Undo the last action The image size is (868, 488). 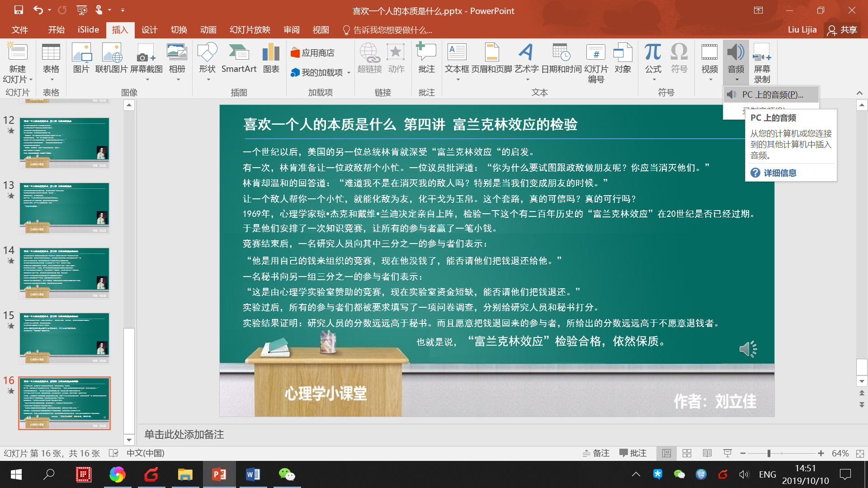pos(38,10)
